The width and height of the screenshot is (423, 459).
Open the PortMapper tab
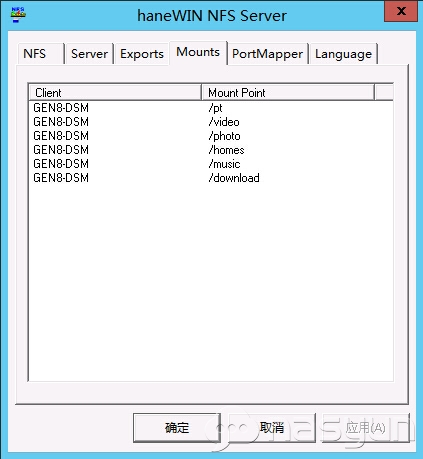point(268,54)
